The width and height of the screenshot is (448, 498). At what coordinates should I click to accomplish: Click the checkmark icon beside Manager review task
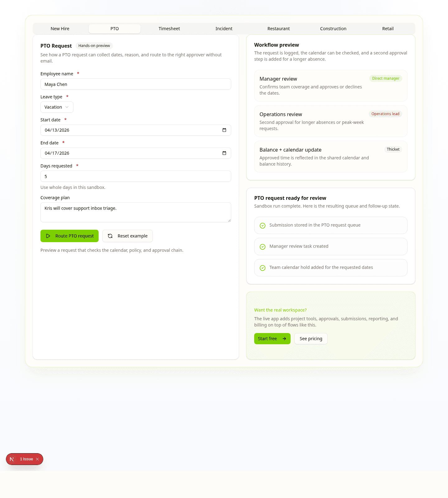263,247
